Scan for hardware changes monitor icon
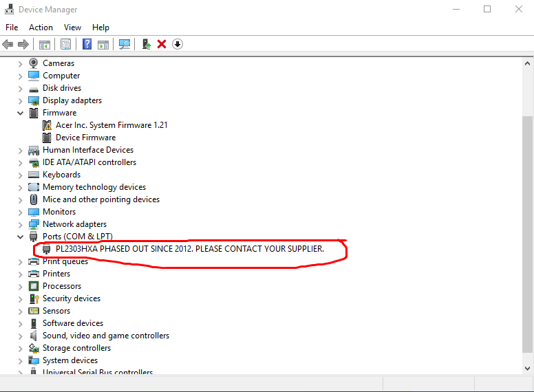The width and height of the screenshot is (534, 392). pyautogui.click(x=125, y=44)
